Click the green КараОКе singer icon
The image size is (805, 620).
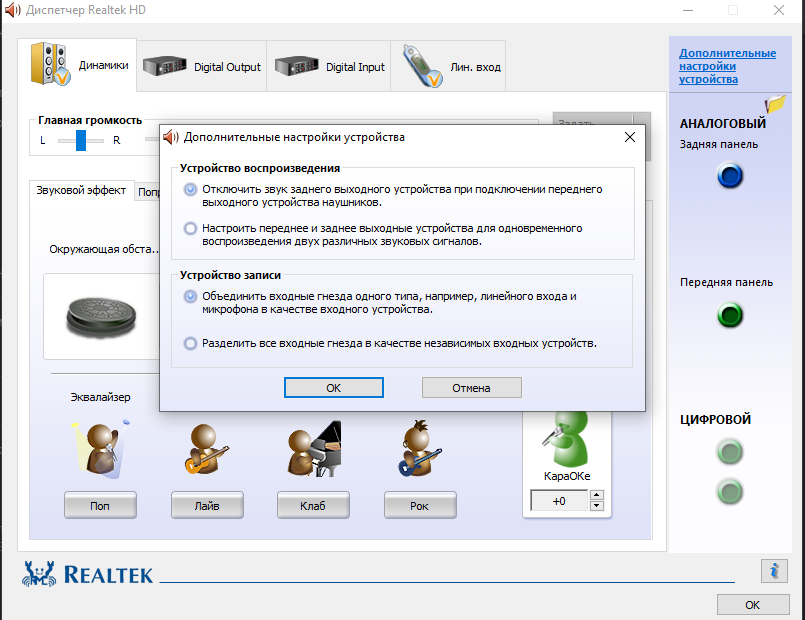coord(565,439)
